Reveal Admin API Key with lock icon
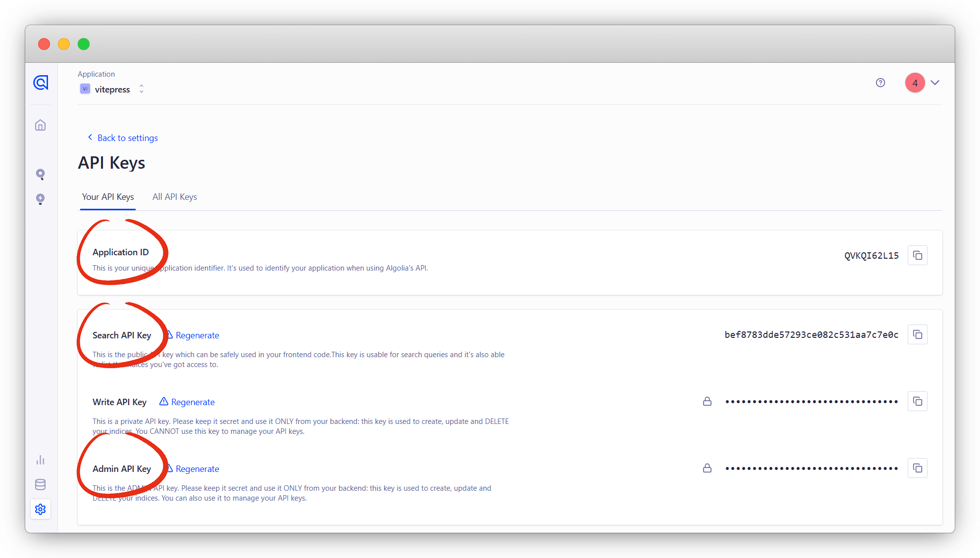 (707, 468)
